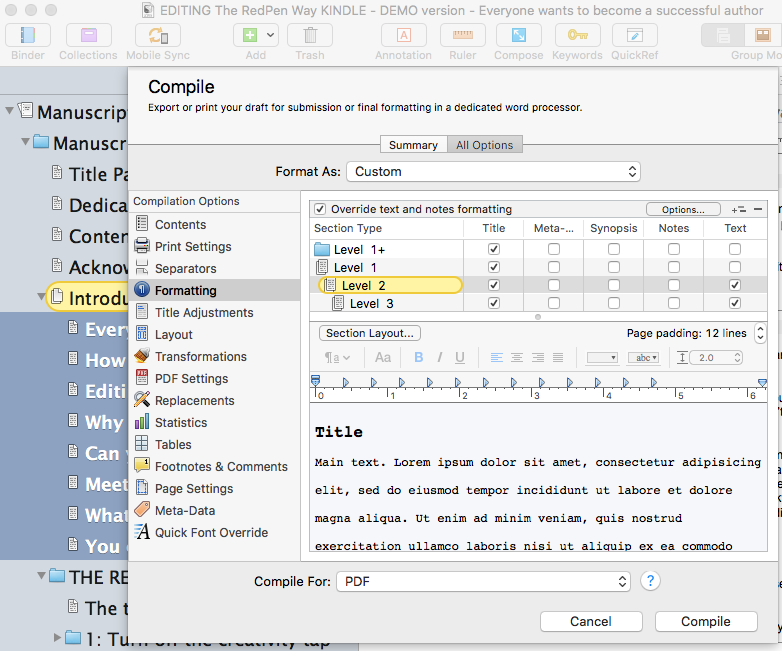Remove formatting level with minus button
Image resolution: width=782 pixels, height=651 pixels.
point(758,210)
